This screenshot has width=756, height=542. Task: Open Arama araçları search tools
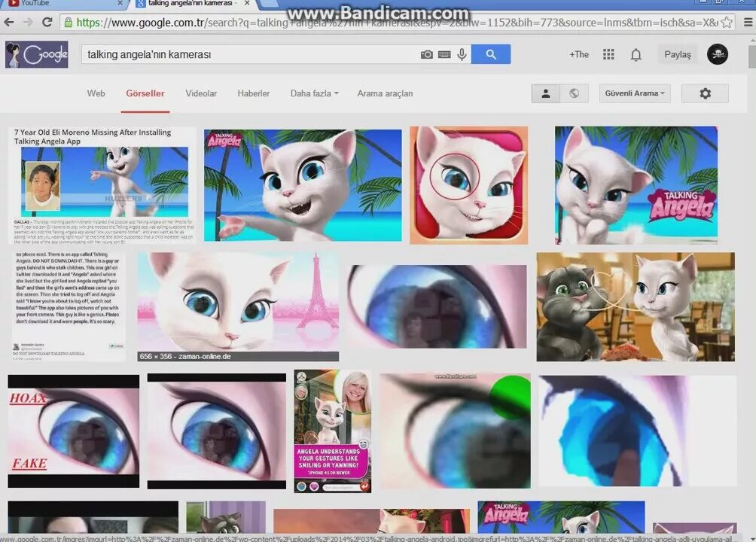pyautogui.click(x=385, y=93)
